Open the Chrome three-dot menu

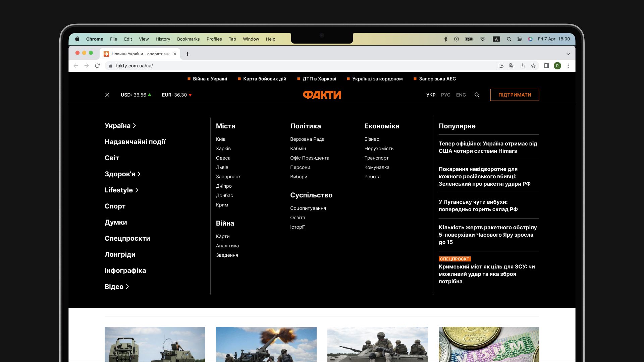pos(568,66)
